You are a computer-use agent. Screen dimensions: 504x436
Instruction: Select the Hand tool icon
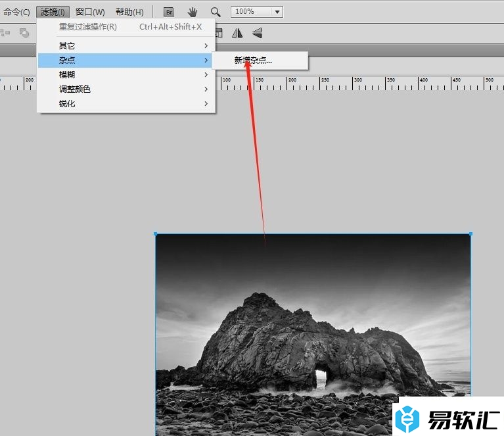pos(193,12)
